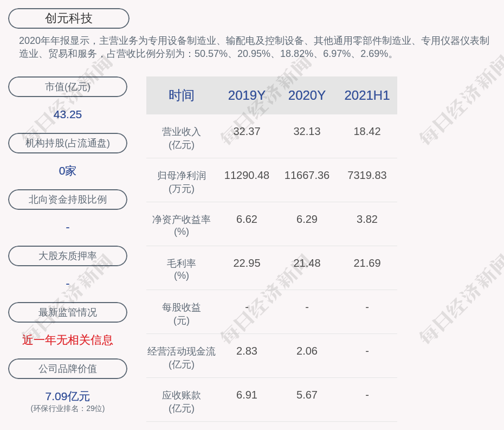The image size is (504, 430).
Task: Click the 时间 column header
Action: pyautogui.click(x=182, y=95)
